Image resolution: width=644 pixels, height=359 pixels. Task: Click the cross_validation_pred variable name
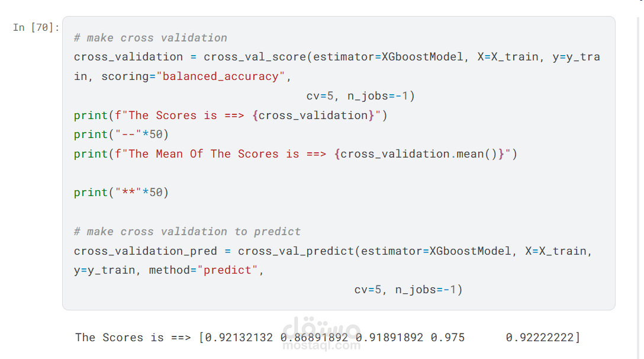click(146, 251)
